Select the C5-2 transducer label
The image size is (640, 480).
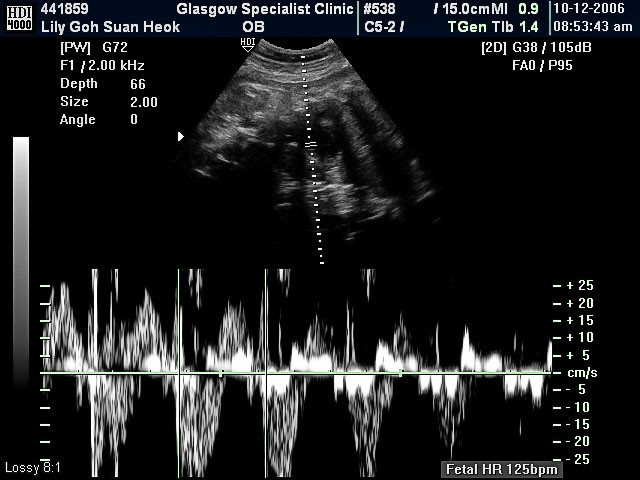(x=383, y=27)
